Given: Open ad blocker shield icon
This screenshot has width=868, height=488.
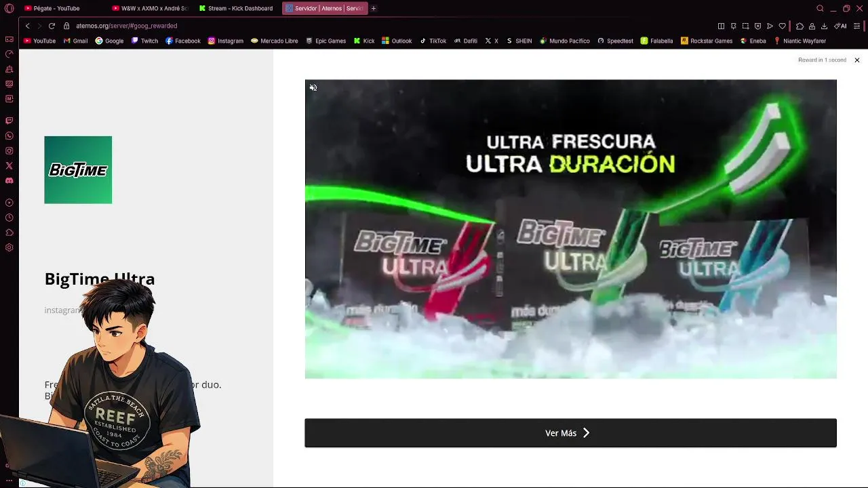Looking at the screenshot, I should pyautogui.click(x=757, y=26).
